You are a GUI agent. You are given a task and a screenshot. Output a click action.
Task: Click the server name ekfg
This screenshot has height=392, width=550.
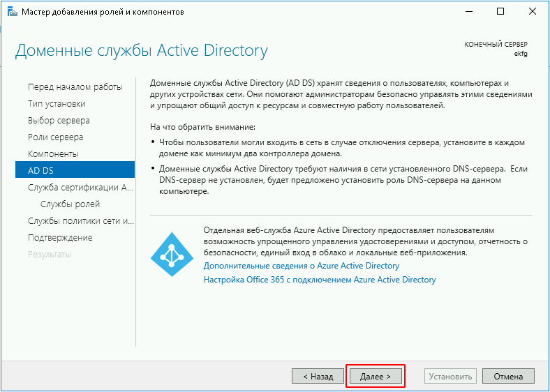521,54
